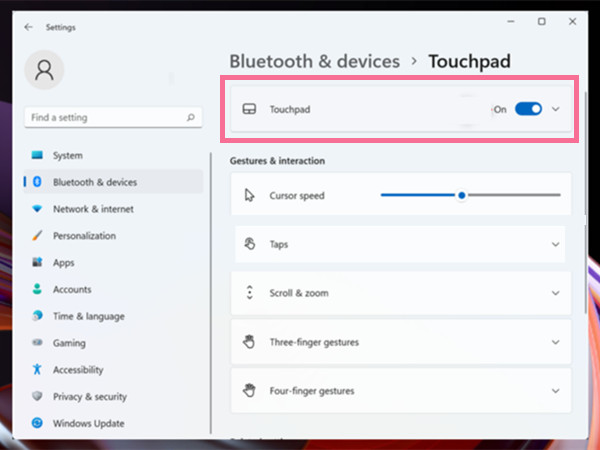Click the user profile avatar icon

(44, 69)
